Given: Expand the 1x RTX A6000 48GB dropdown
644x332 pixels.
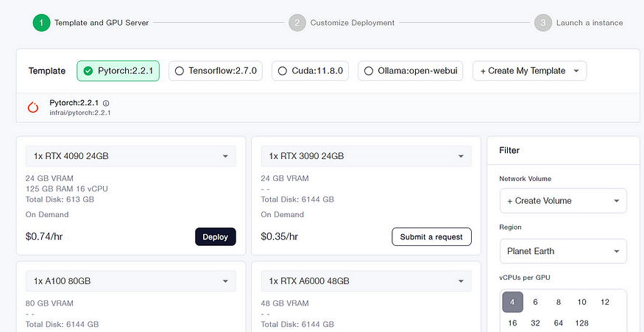Looking at the screenshot, I should [366, 281].
